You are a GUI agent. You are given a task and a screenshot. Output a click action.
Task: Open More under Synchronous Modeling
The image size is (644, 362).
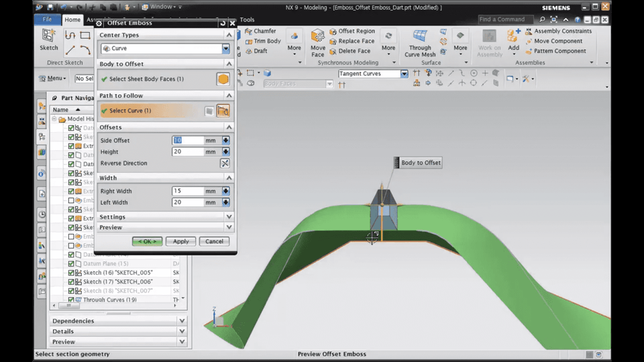click(x=388, y=43)
